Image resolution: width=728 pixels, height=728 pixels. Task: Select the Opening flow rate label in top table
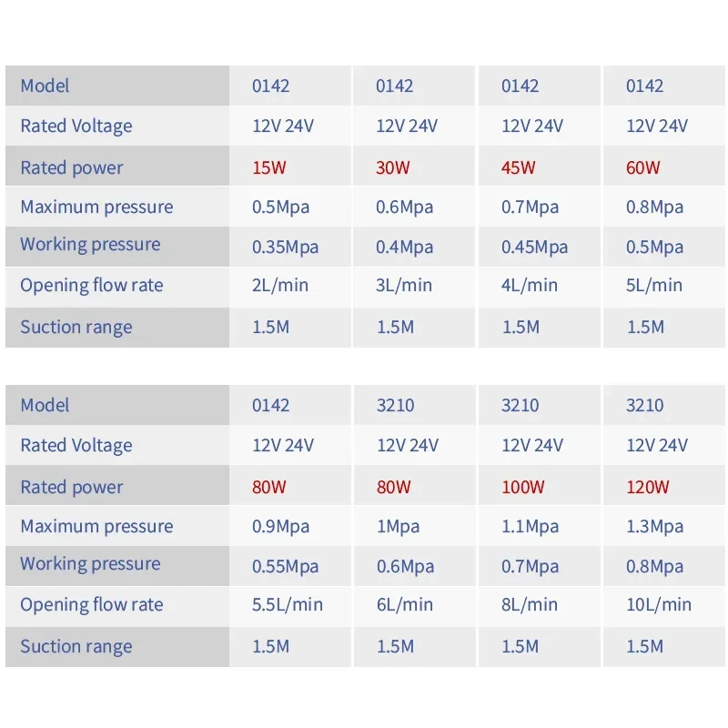(92, 285)
